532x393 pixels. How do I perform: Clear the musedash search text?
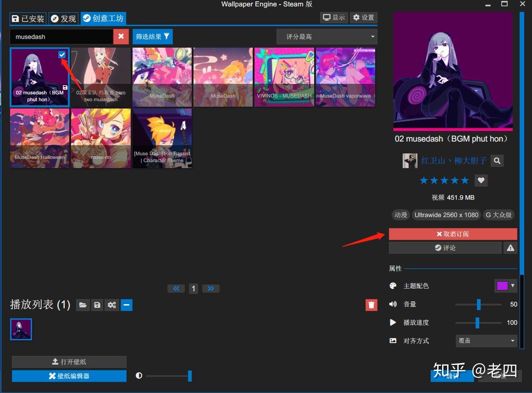[121, 37]
